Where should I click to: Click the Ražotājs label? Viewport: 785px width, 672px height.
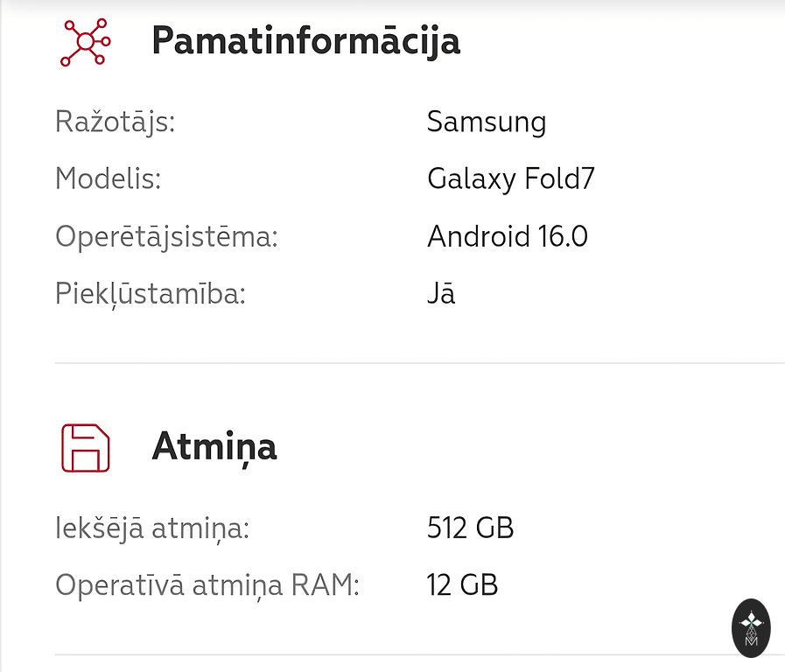point(115,122)
